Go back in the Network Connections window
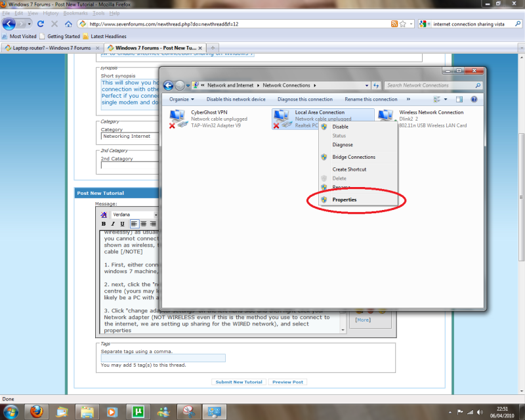This screenshot has width=525, height=420. (x=169, y=85)
